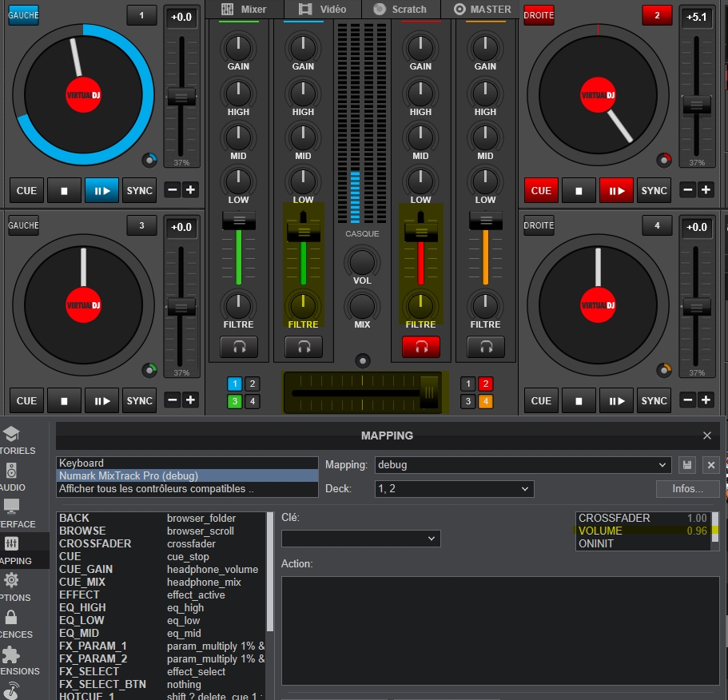
Task: Switch to the Scratch tab
Action: [400, 10]
